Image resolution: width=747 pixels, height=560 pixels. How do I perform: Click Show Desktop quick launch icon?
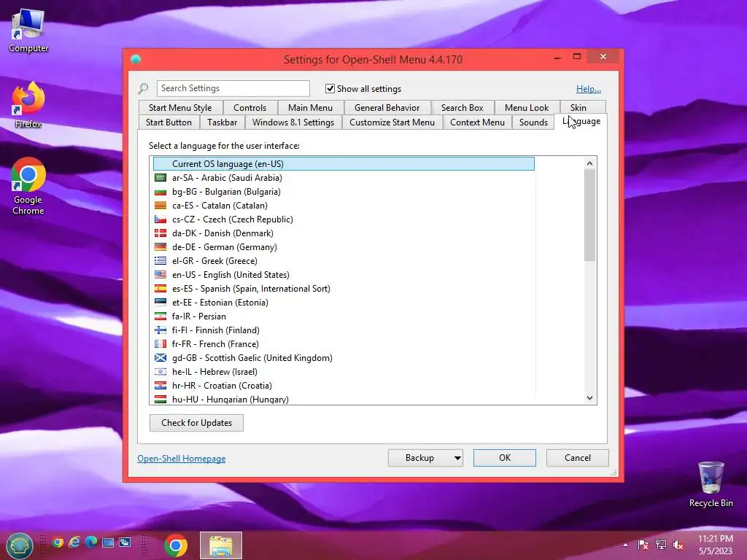pyautogui.click(x=108, y=542)
